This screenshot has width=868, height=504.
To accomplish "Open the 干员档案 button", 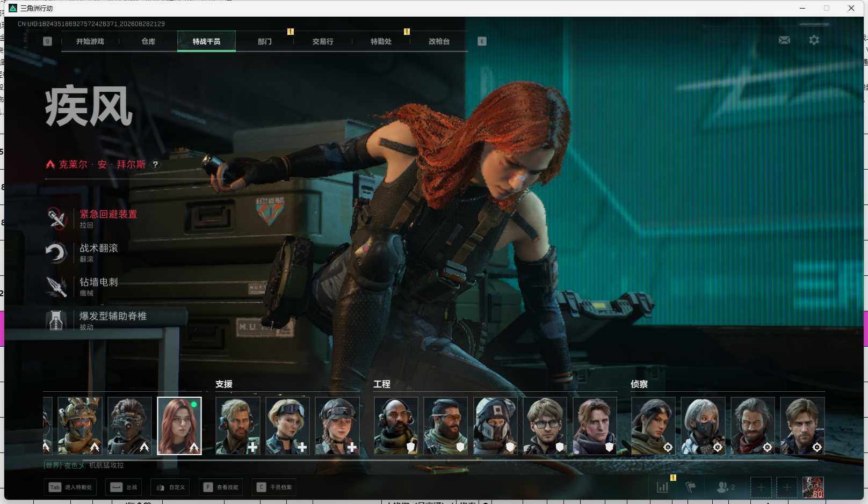I will (274, 487).
